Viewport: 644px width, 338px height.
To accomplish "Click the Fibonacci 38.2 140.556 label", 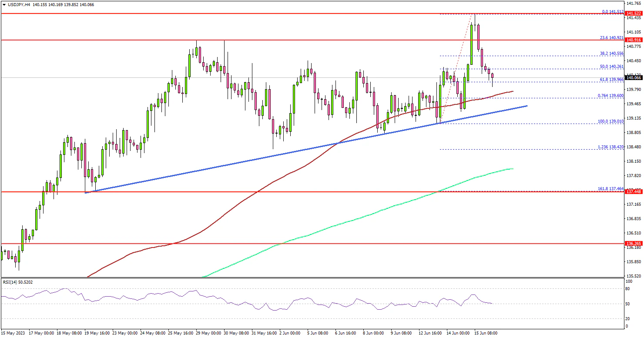I will tap(612, 54).
